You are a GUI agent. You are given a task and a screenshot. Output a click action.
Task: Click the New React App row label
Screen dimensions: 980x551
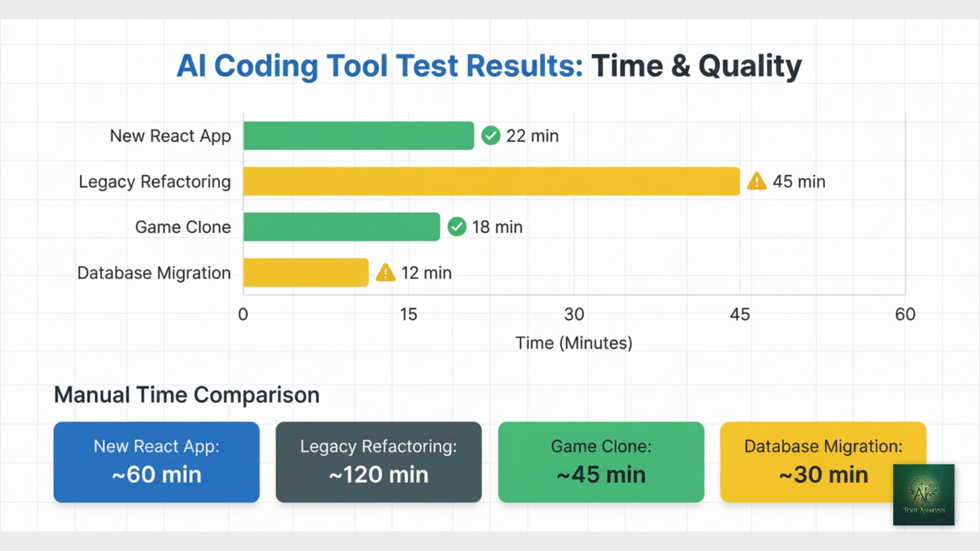tap(170, 136)
